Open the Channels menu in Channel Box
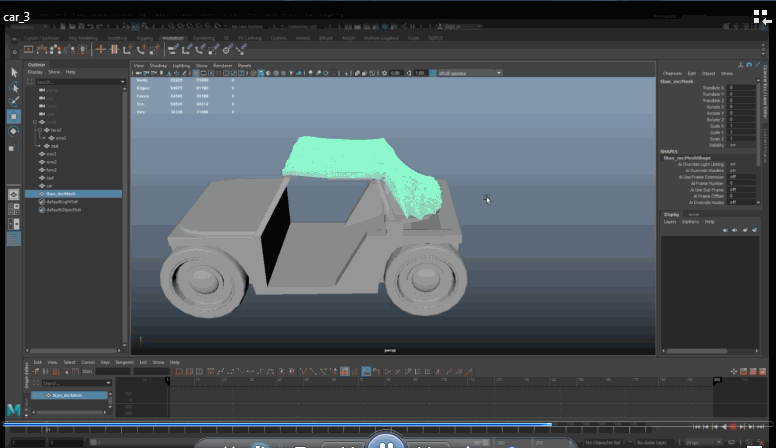776x448 pixels. coord(672,74)
